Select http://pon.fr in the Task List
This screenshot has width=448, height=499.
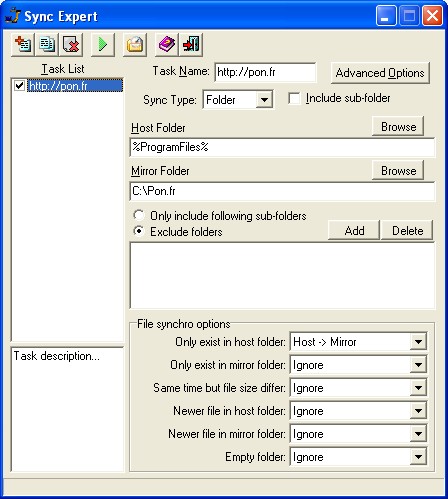(x=75, y=86)
